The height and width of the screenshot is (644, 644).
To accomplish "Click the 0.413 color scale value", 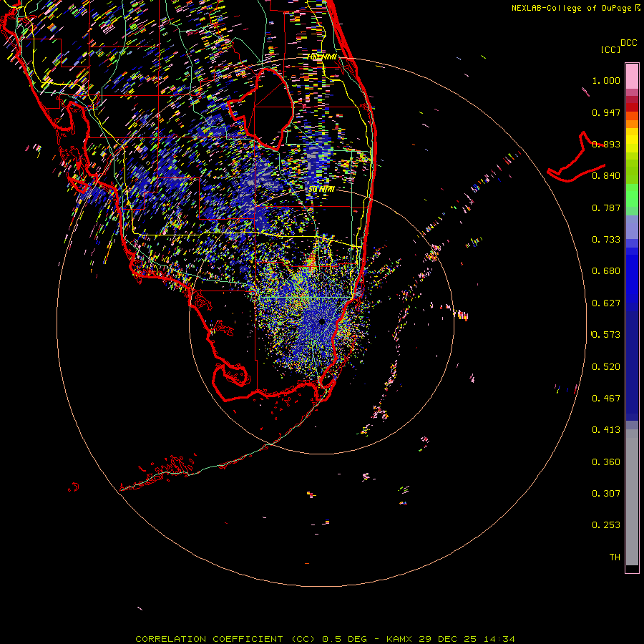I will coord(606,430).
